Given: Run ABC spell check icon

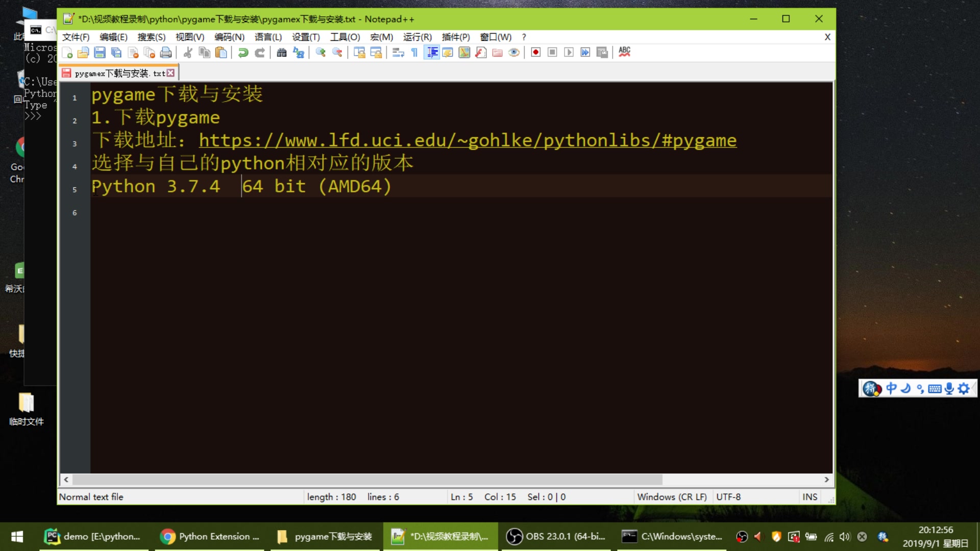Looking at the screenshot, I should pos(624,53).
